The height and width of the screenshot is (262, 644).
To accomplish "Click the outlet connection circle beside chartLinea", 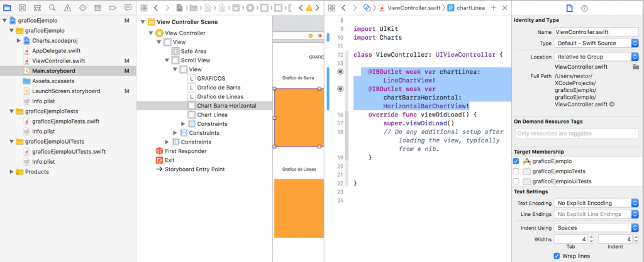I will click(340, 72).
